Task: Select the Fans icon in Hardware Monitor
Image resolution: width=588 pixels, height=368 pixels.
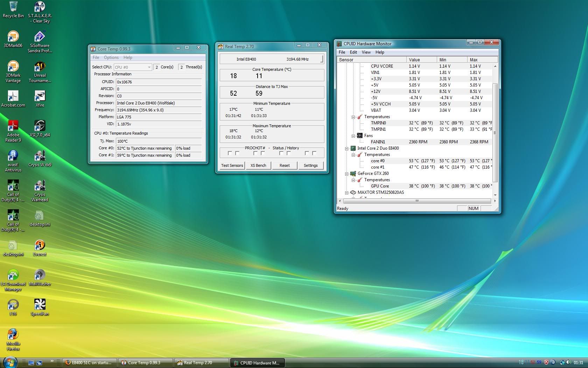Action: point(360,135)
